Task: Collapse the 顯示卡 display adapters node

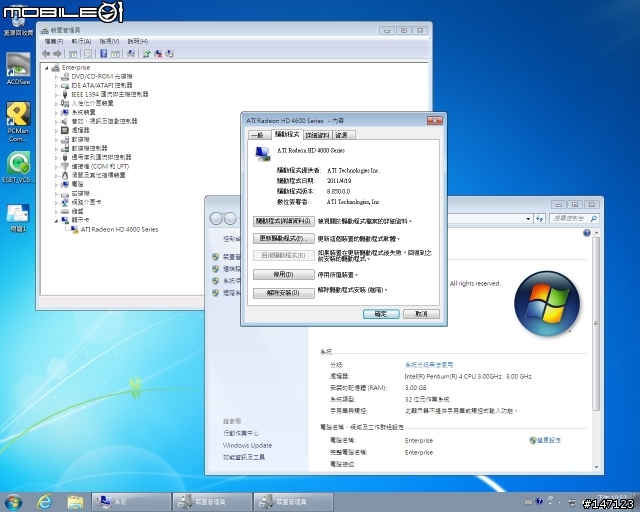Action: coord(56,221)
